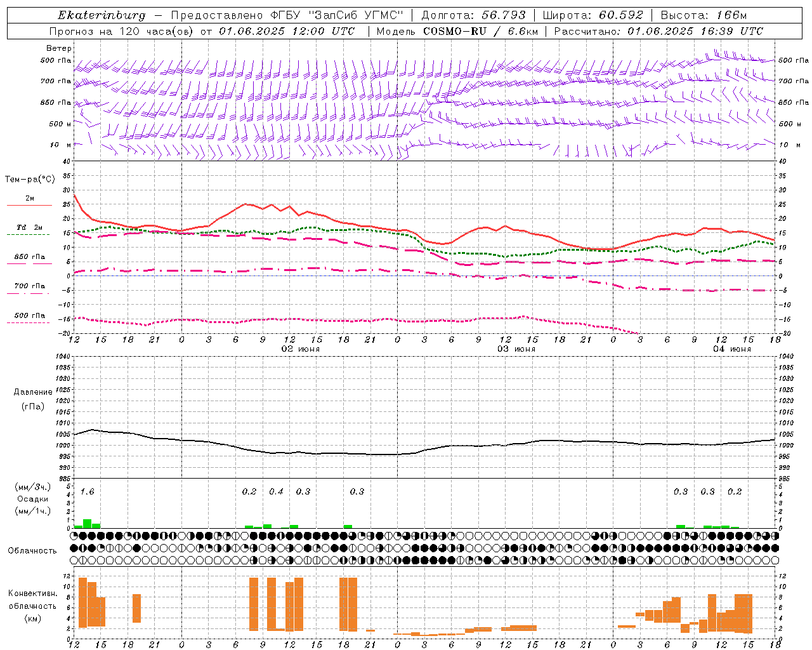Click the tallest green precipitation bar below 1.6
812x650 pixels.
tap(88, 524)
